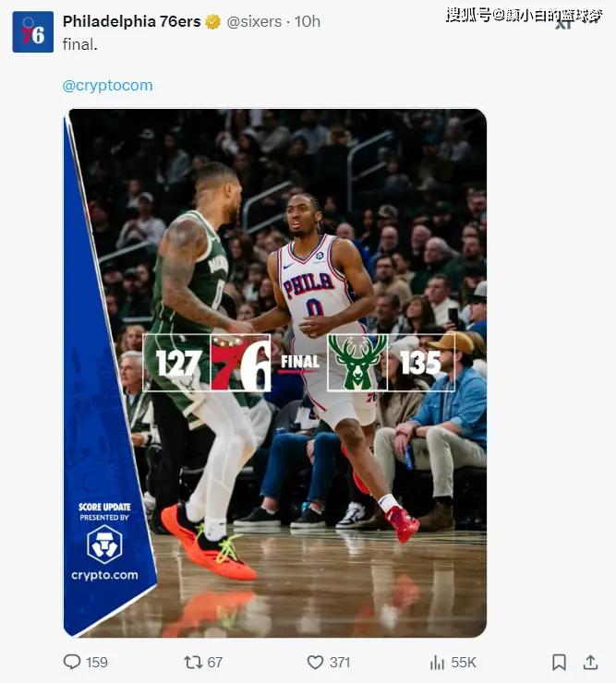Click the 10h timestamp
The image size is (616, 683).
coord(308,21)
